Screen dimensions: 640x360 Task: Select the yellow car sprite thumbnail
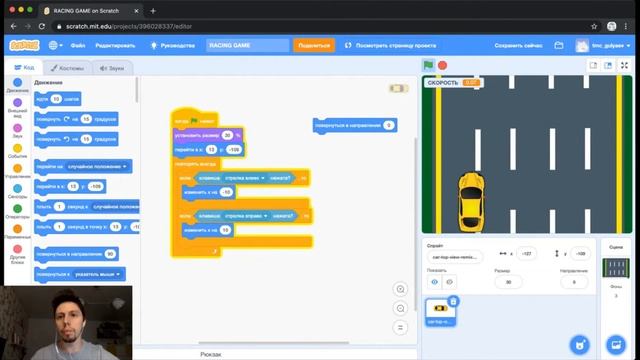pos(440,312)
